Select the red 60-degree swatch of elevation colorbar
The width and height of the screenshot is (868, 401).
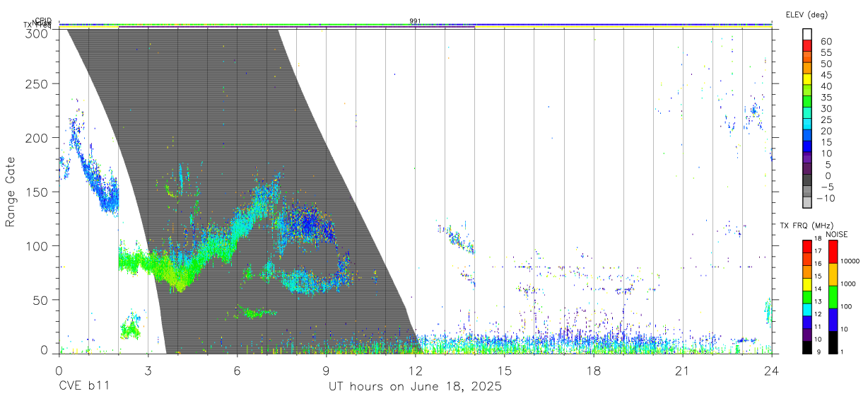coord(807,45)
